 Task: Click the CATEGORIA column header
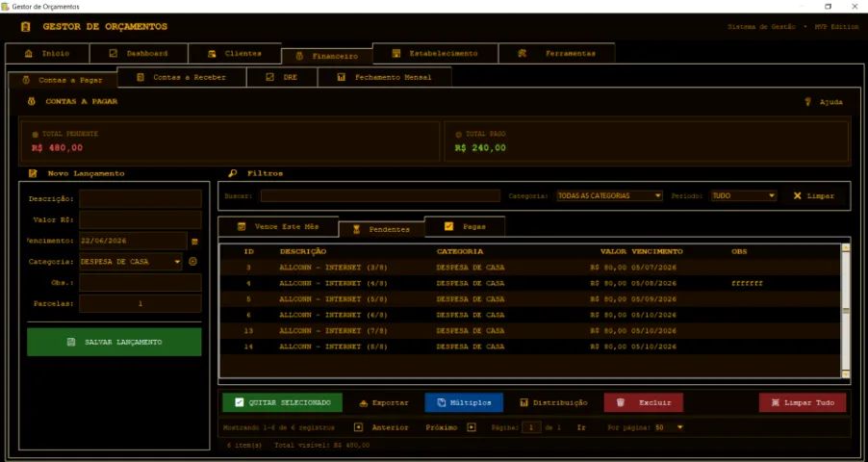click(x=459, y=251)
